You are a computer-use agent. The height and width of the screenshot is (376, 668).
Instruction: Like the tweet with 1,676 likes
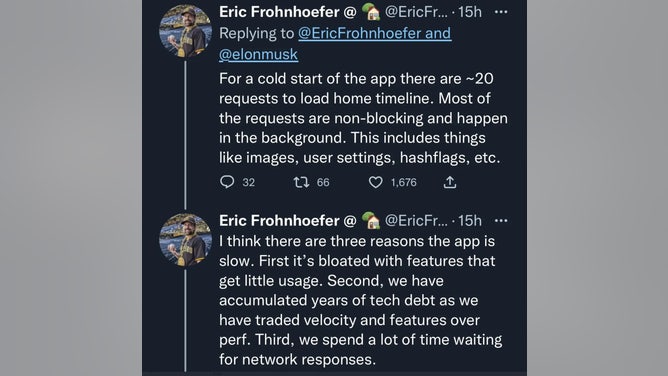point(375,182)
